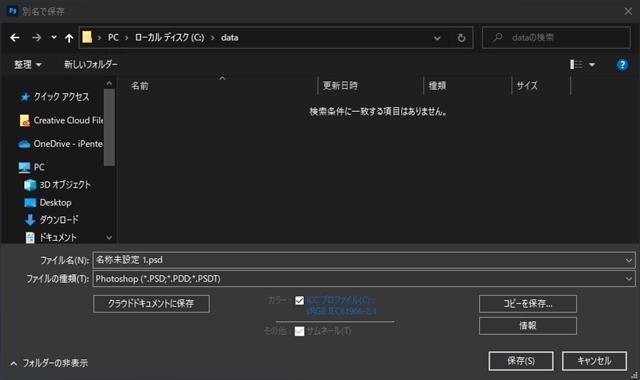The height and width of the screenshot is (380, 640).
Task: Open the 整理 menu
Action: [x=28, y=64]
